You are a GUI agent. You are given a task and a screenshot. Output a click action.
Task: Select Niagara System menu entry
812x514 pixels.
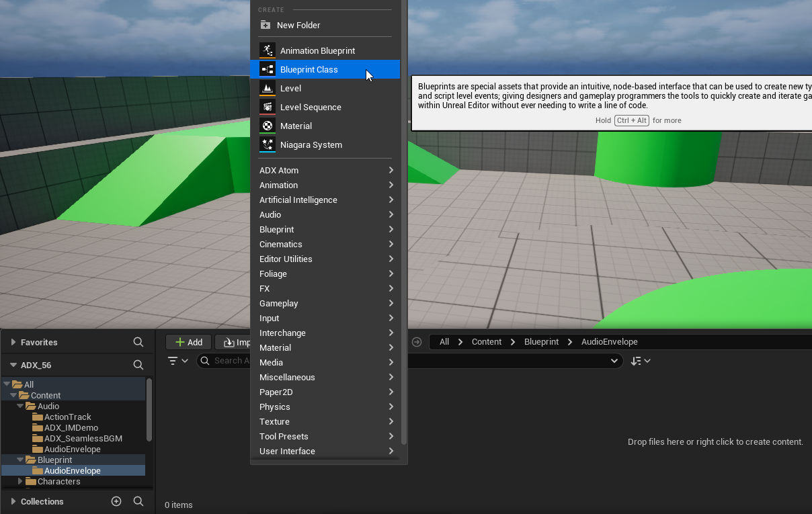325,144
